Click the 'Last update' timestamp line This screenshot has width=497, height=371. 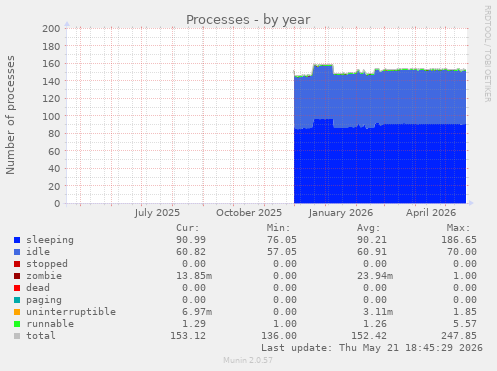(372, 348)
